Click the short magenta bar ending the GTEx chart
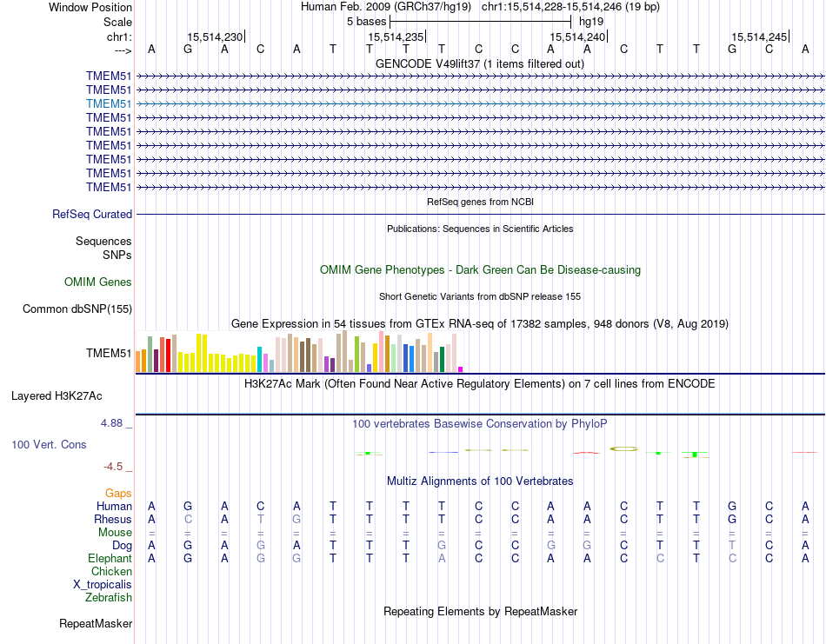The height and width of the screenshot is (644, 826). tap(461, 369)
